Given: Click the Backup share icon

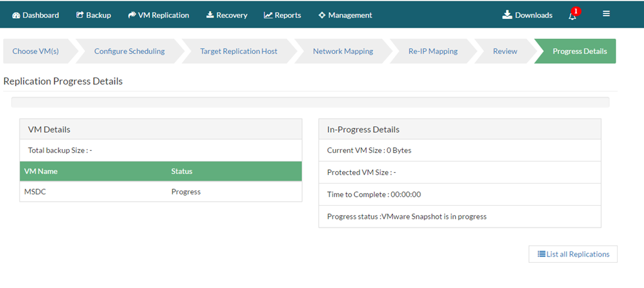Looking at the screenshot, I should (x=80, y=15).
